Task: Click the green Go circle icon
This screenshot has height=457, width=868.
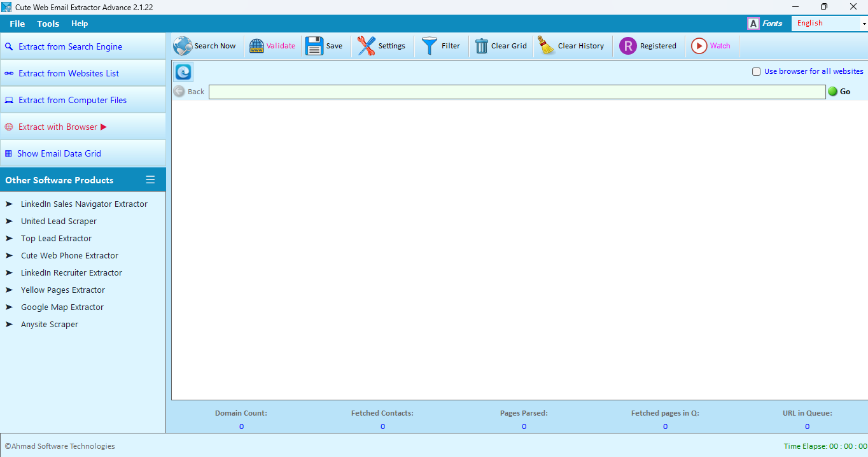Action: pos(832,92)
